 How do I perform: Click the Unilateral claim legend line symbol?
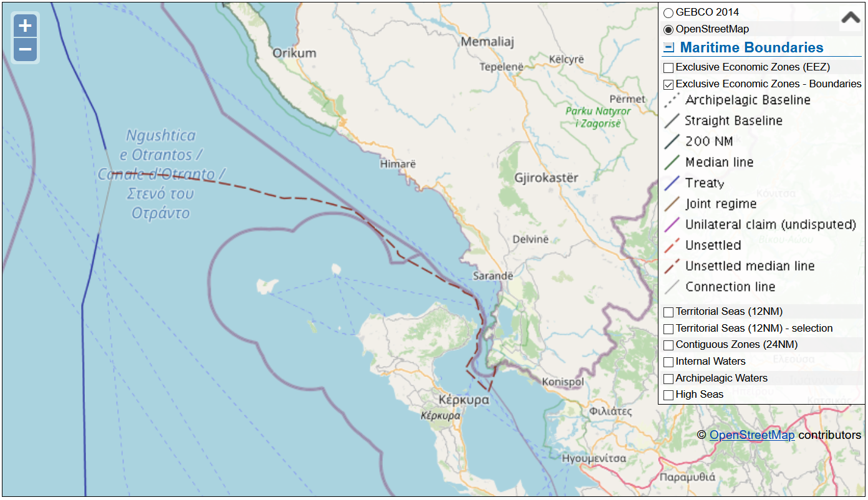coord(672,224)
